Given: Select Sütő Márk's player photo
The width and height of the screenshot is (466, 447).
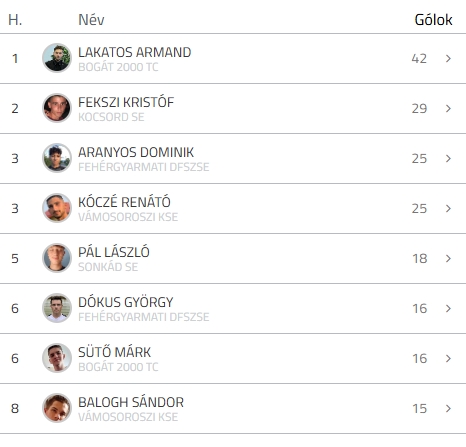Looking at the screenshot, I should (x=57, y=358).
